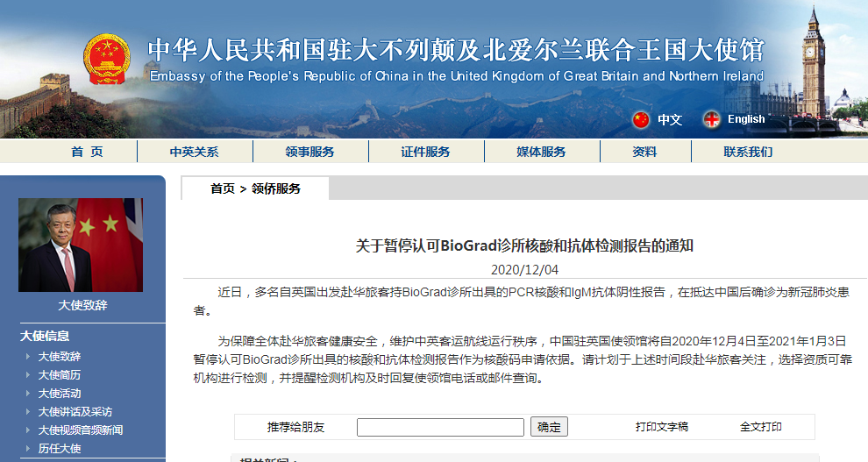Open the 中英关系 menu item
The image size is (868, 462).
pos(195,152)
